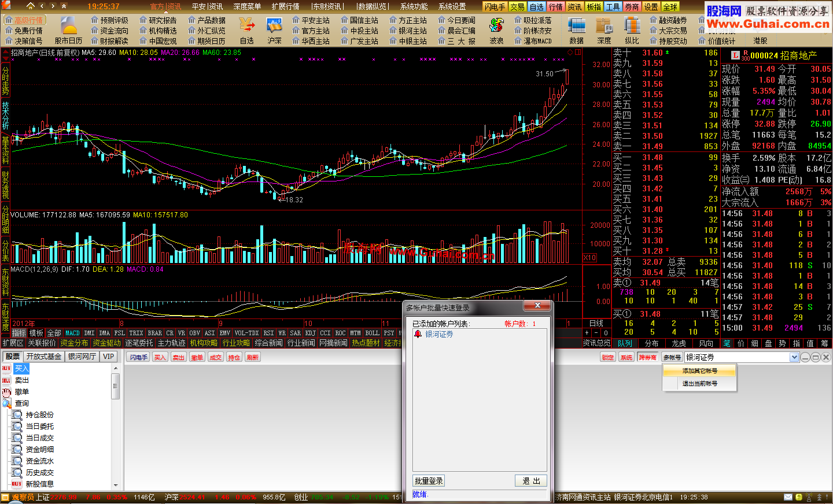Click the sidebar scrollbar up arrow

point(116,368)
